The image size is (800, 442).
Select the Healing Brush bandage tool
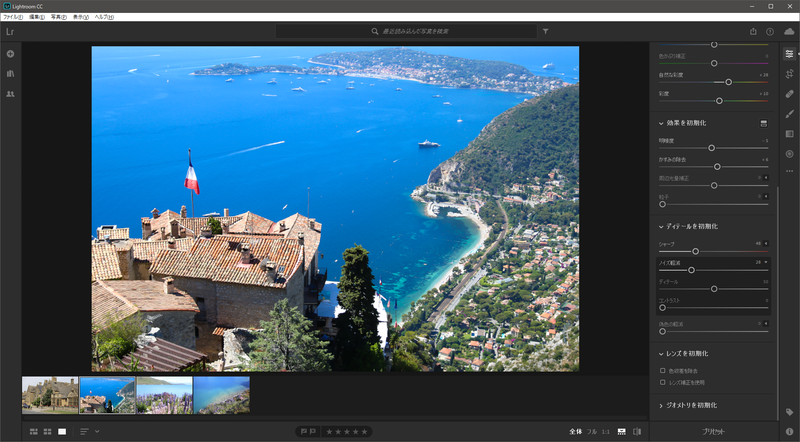pos(789,94)
